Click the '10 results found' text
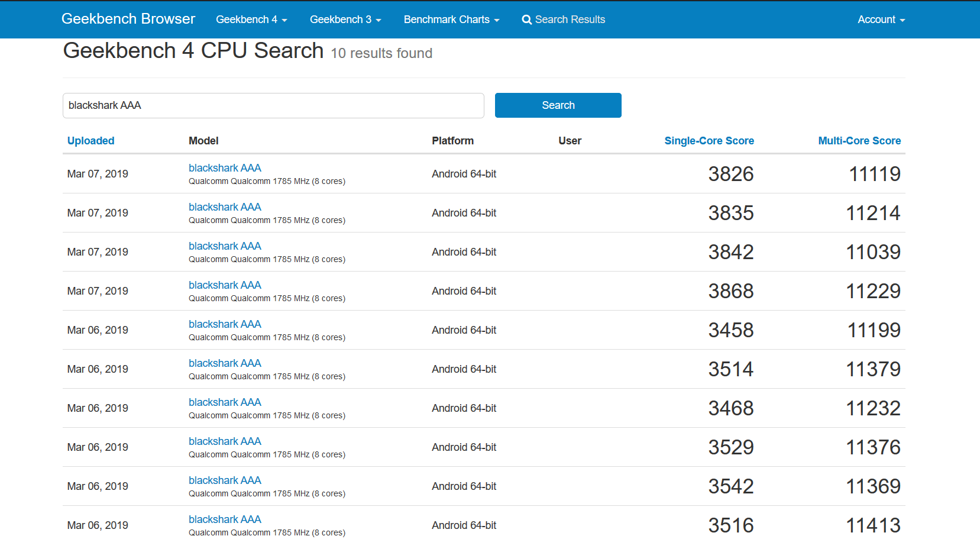The height and width of the screenshot is (552, 980). tap(381, 53)
